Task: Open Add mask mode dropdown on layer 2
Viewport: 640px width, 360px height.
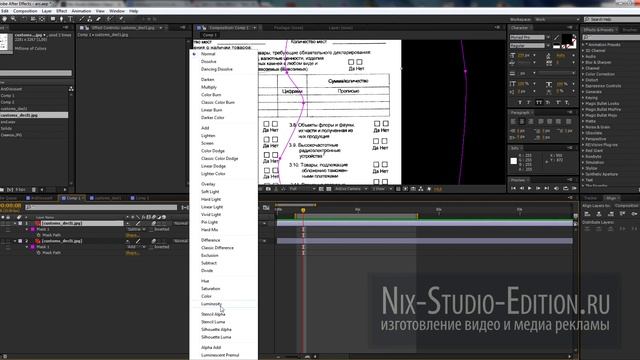Action: 136,247
